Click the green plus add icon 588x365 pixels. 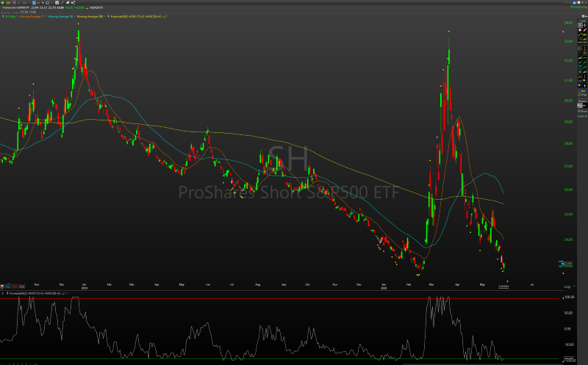coord(2,3)
